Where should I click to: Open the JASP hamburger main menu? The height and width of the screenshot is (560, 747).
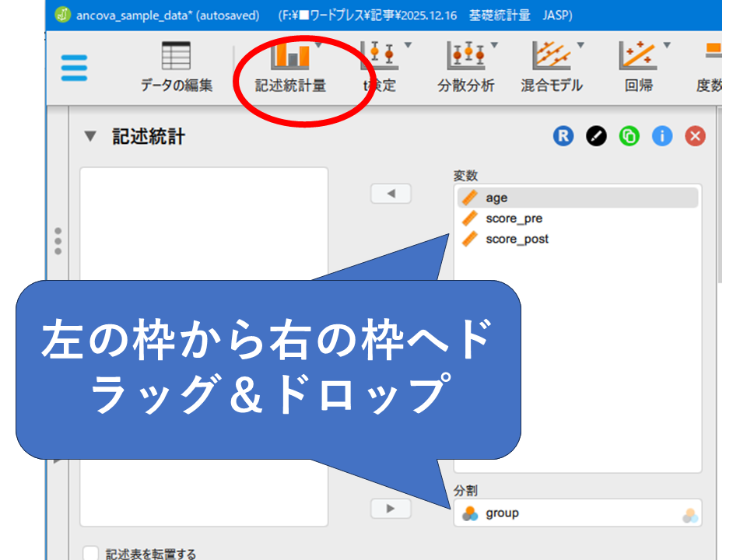[x=75, y=67]
